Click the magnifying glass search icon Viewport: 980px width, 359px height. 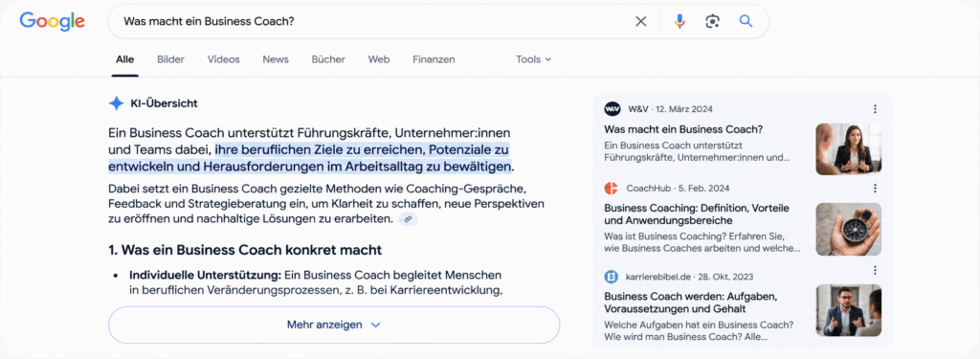[746, 21]
